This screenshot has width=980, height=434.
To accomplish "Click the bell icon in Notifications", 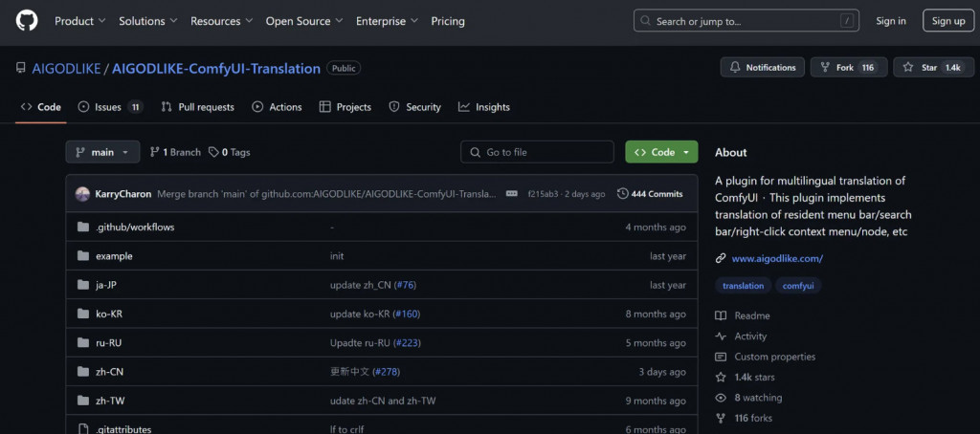I will [x=735, y=68].
